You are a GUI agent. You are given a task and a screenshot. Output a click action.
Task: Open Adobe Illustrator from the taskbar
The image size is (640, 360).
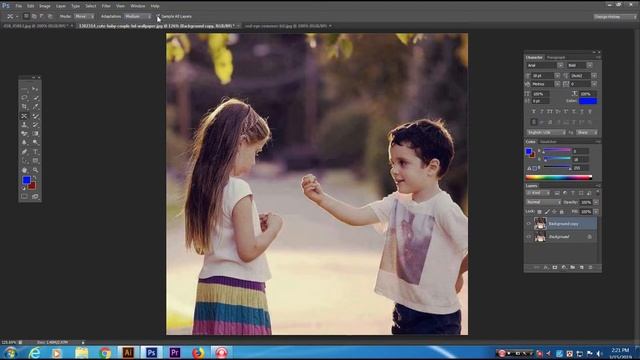(x=128, y=353)
